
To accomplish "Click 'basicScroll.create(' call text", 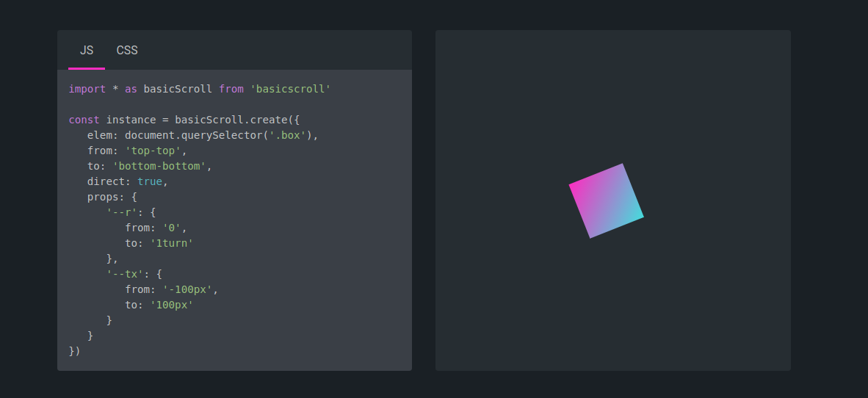I will click(234, 120).
